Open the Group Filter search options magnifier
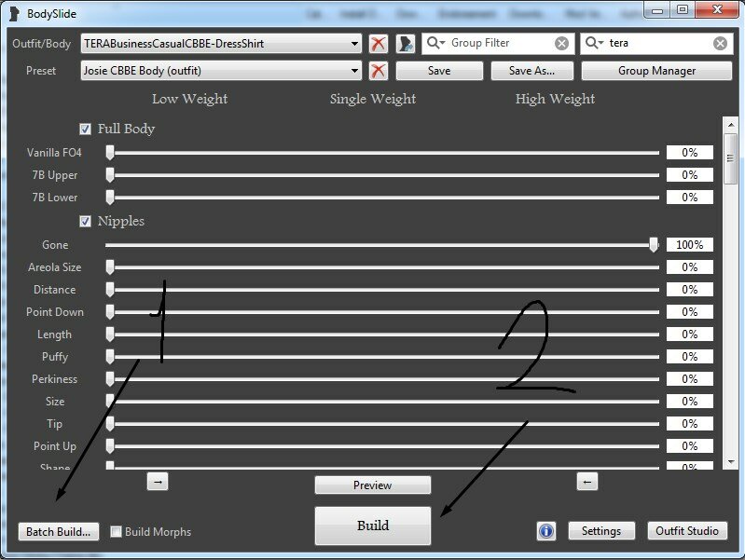The height and width of the screenshot is (560, 745). tap(435, 43)
